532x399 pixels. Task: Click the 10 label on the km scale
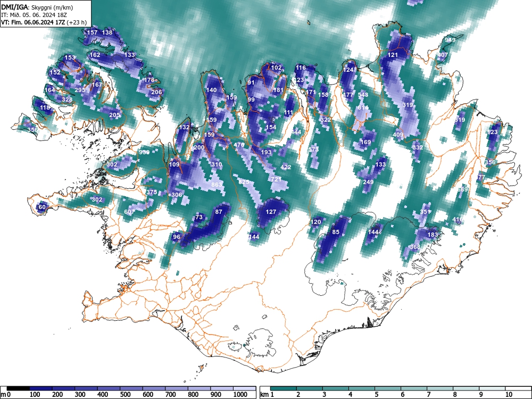(508, 395)
